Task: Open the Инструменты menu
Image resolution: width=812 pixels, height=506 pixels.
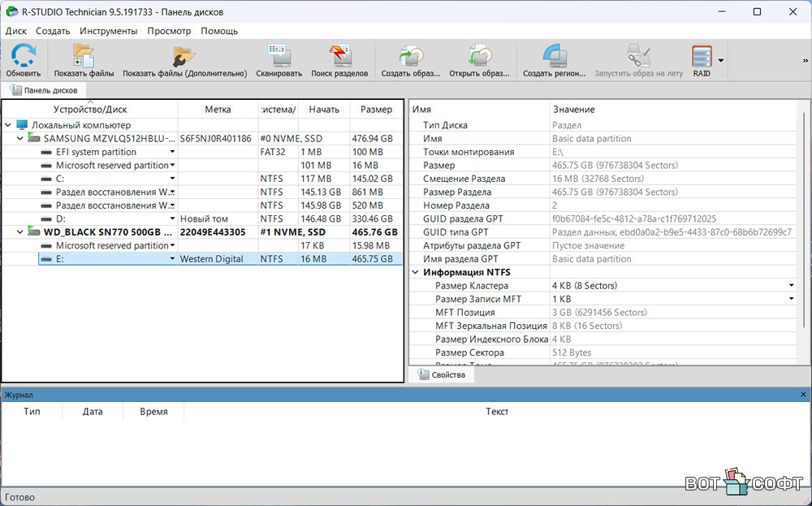Action: [x=108, y=31]
